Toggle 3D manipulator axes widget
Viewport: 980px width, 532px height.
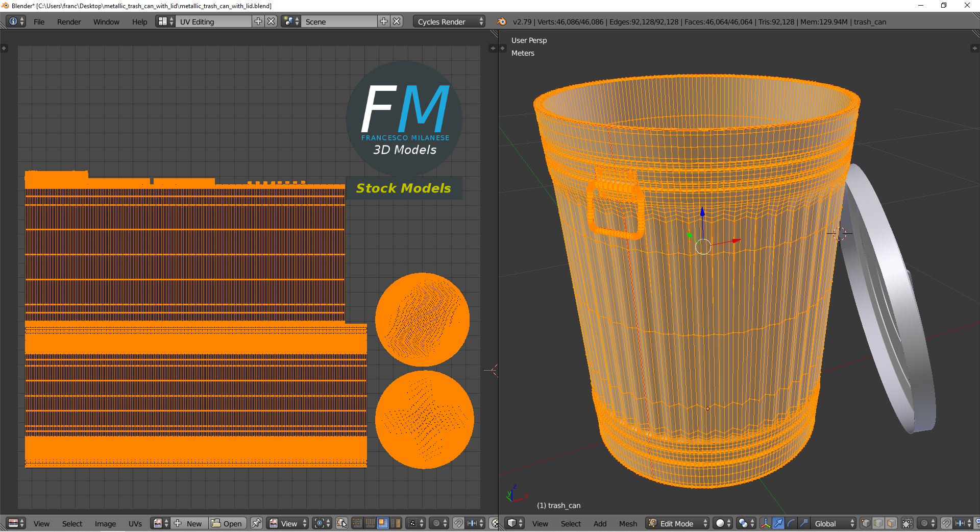tap(766, 523)
